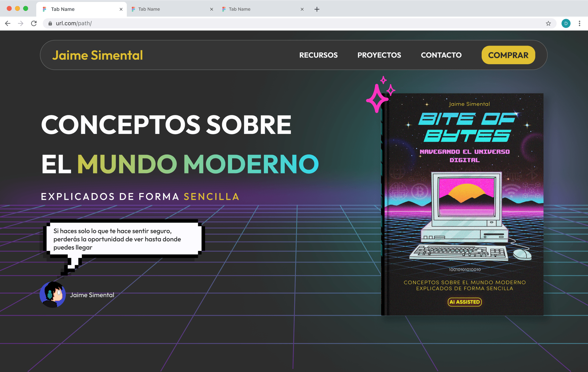The image size is (588, 372).
Task: Close the second Tab Name tab
Action: (212, 9)
